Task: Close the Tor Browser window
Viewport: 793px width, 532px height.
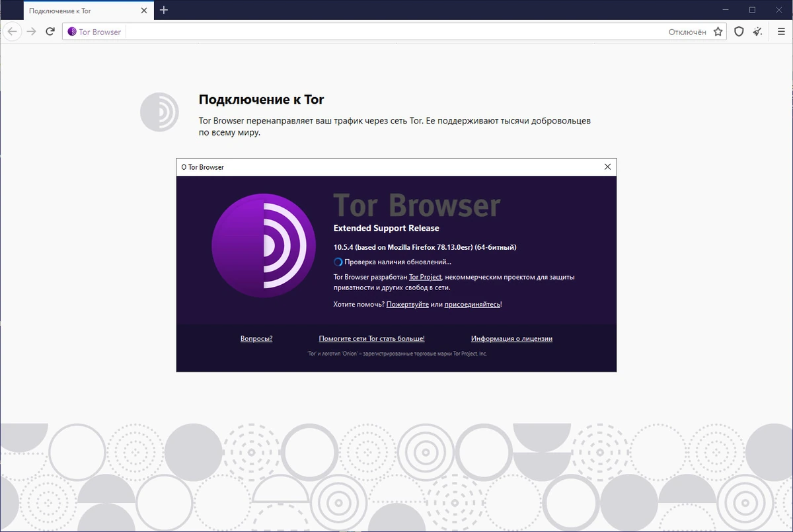Action: 778,10
